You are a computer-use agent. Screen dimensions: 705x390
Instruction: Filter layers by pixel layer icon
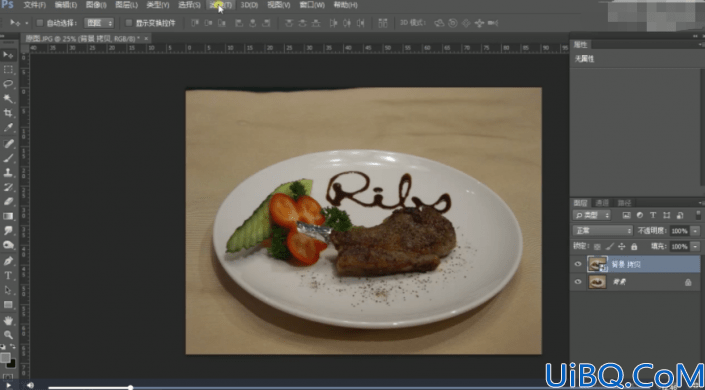coord(626,215)
